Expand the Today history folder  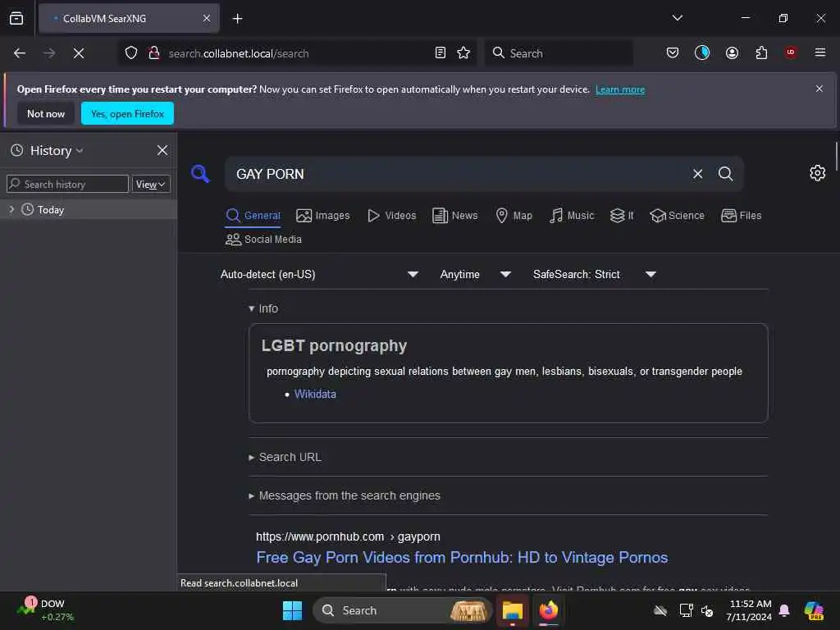(x=11, y=209)
